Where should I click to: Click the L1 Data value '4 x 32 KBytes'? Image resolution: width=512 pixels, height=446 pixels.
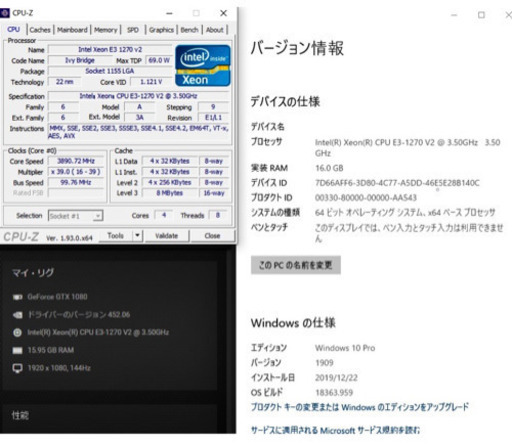click(x=170, y=161)
